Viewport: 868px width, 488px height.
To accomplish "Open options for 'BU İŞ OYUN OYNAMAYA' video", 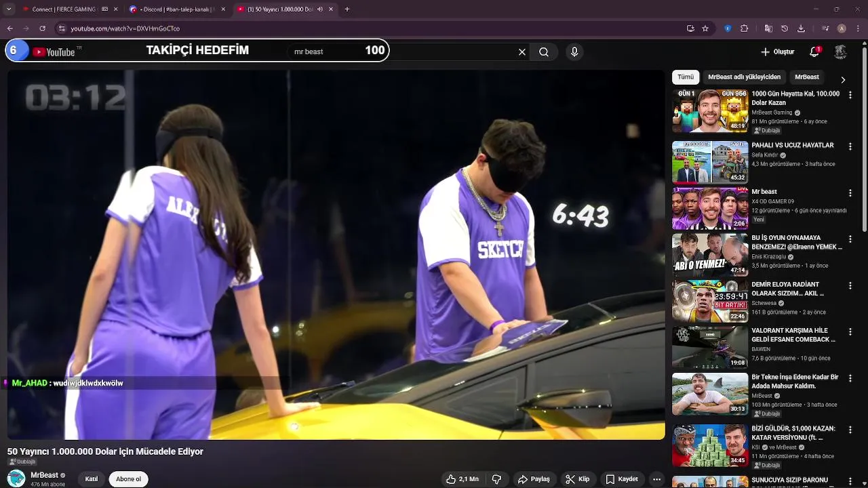I will (x=850, y=239).
